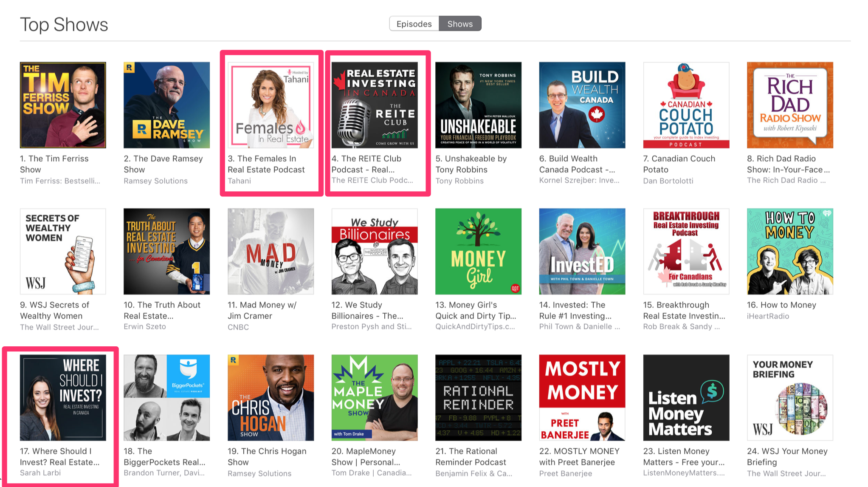868x487 pixels.
Task: Open Canadian Couch Potato artwork
Action: [x=686, y=105]
